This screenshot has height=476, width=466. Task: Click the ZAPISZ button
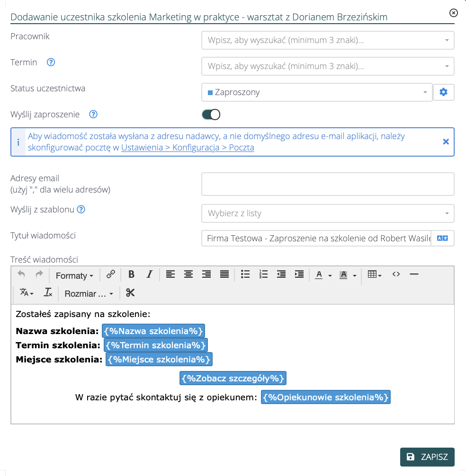[x=427, y=457]
